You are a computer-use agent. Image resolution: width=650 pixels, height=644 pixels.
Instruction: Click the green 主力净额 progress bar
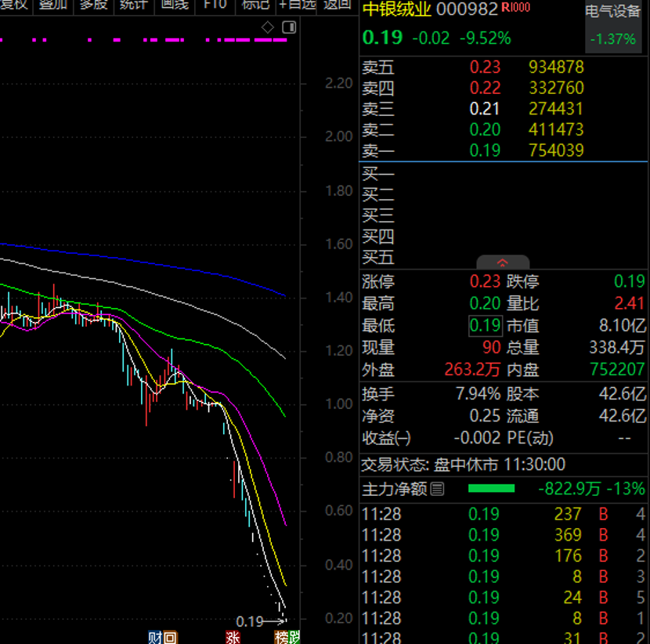point(491,489)
